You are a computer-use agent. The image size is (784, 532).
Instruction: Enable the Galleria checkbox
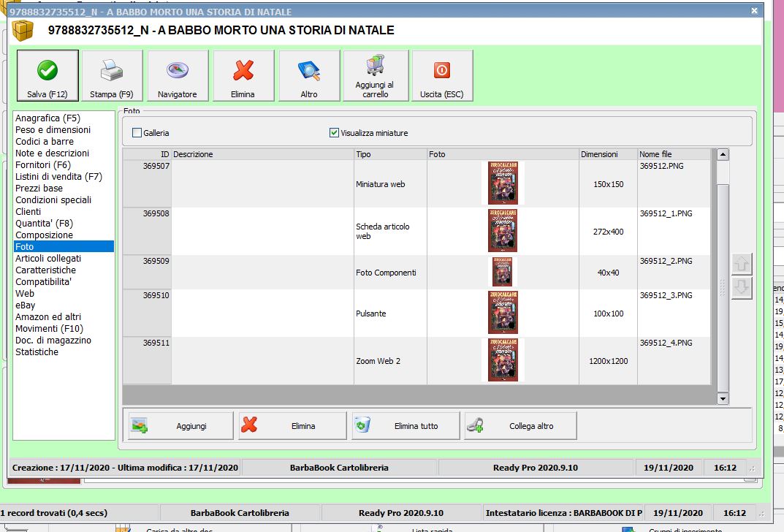[x=137, y=133]
